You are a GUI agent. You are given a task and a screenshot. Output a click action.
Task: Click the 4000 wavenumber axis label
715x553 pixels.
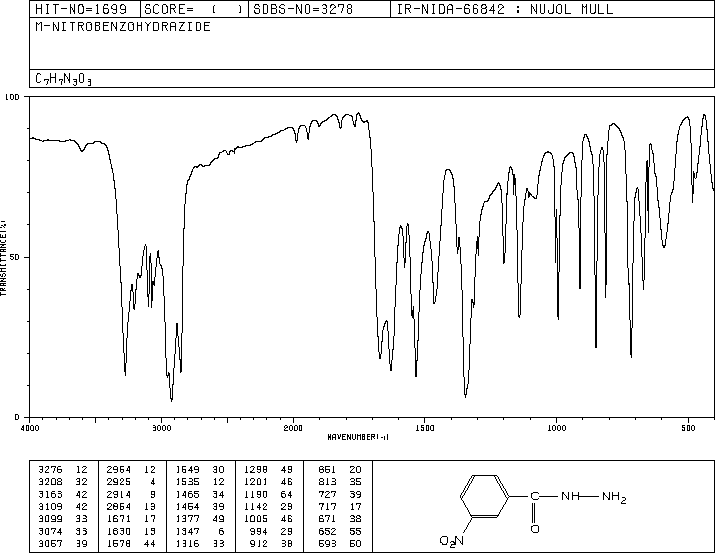click(x=30, y=428)
